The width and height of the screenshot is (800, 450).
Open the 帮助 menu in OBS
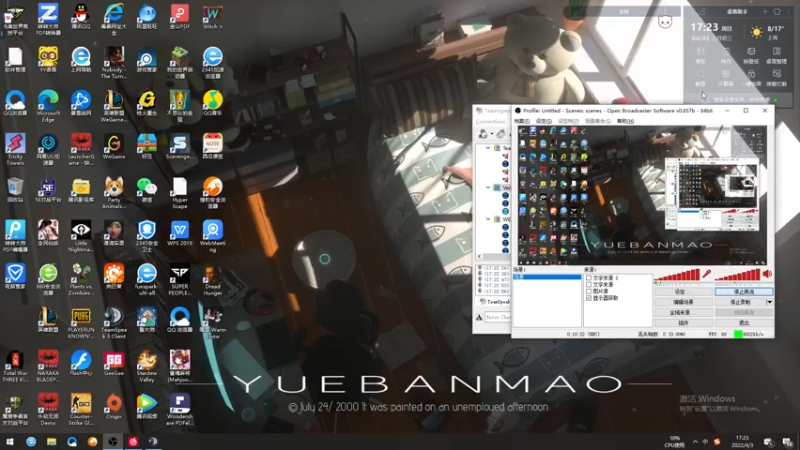625,121
